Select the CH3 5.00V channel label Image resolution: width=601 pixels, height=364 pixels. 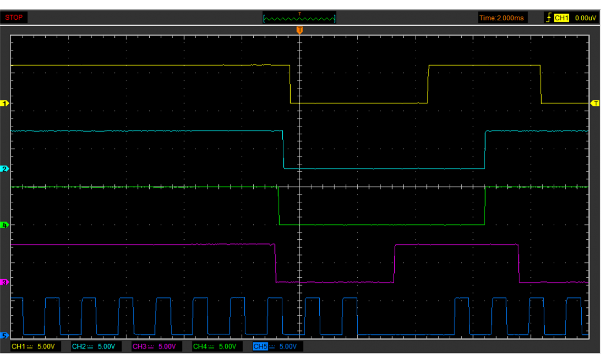point(154,346)
